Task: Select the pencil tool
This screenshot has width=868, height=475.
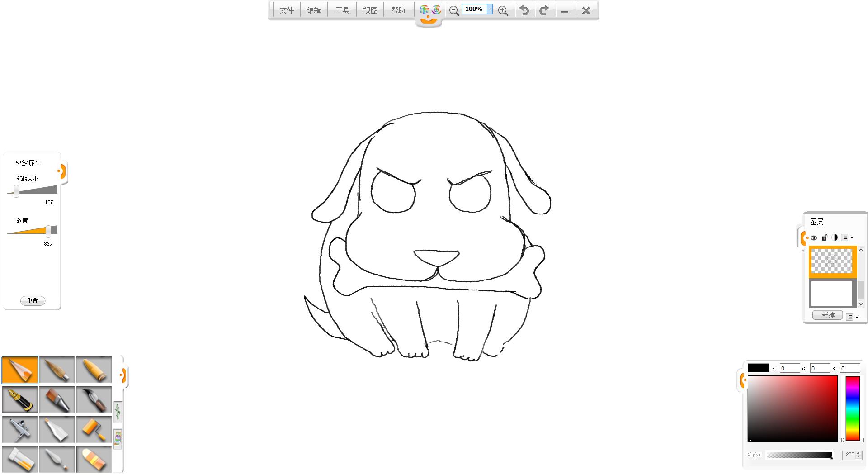Action: coord(20,370)
